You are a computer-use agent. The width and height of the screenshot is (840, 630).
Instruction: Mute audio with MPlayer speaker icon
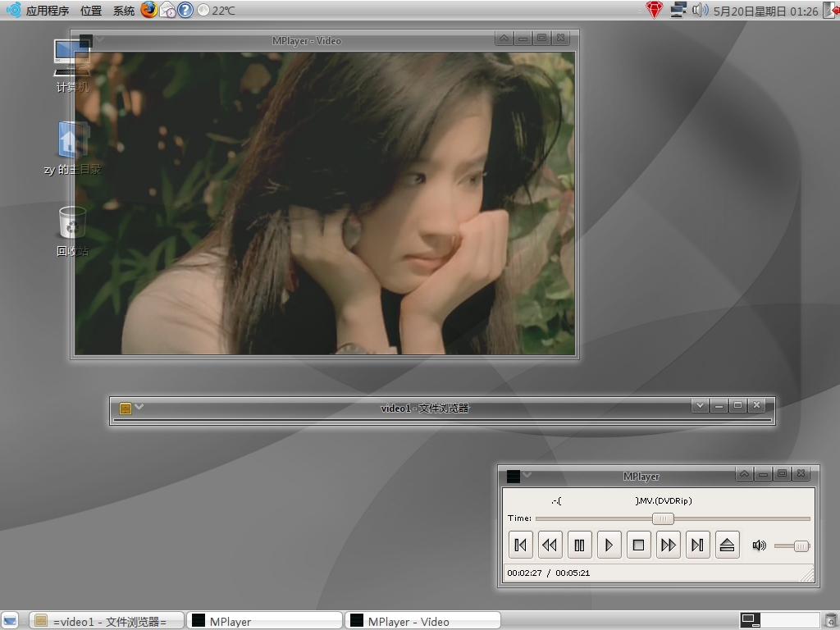click(x=759, y=546)
